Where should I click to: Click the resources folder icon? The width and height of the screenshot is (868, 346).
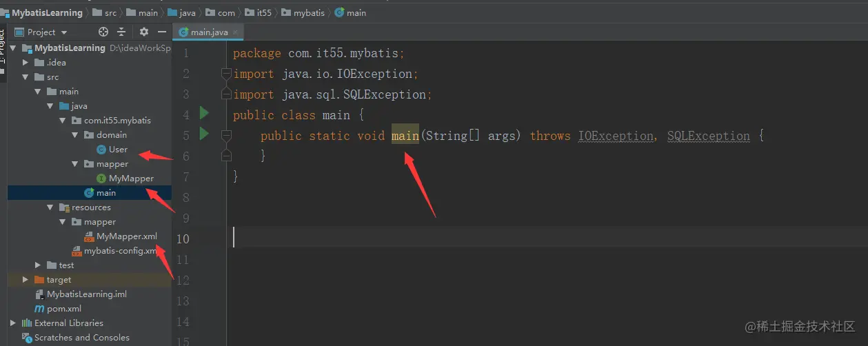[x=64, y=207]
